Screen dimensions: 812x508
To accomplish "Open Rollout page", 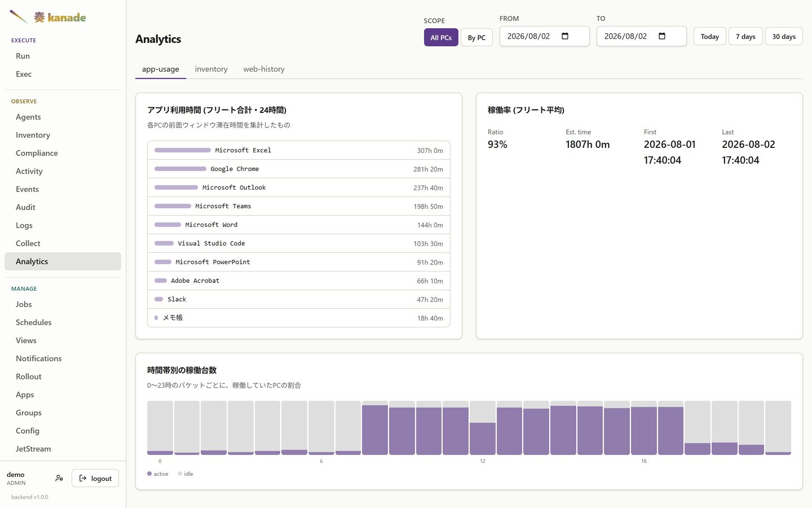I will [x=63, y=376].
